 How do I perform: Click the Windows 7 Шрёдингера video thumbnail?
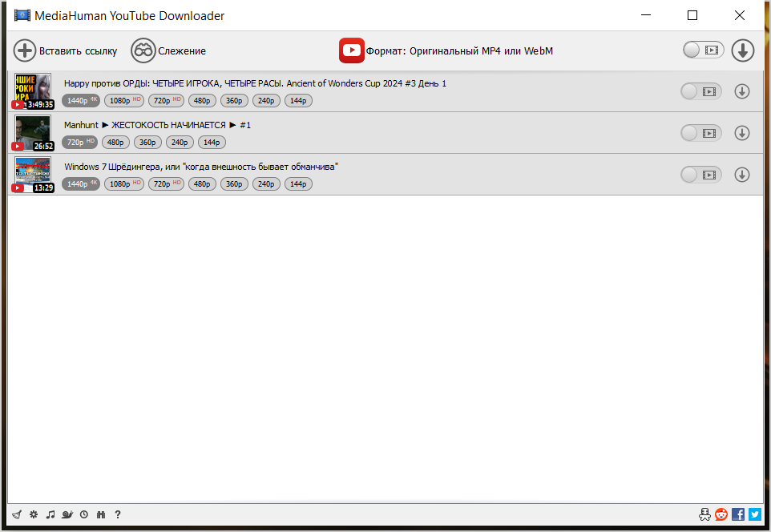[32, 175]
